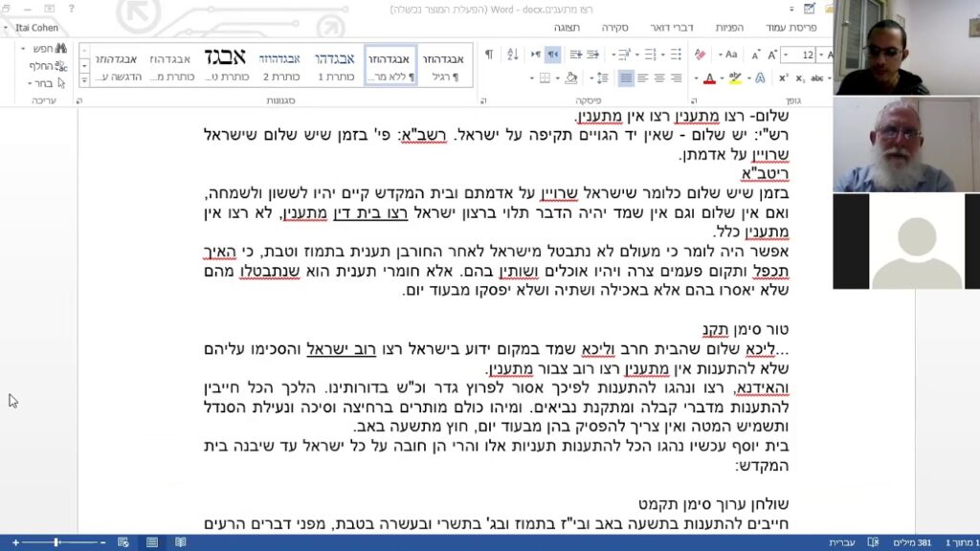The width and height of the screenshot is (980, 551).
Task: Apply the large אבגד title style
Action: click(x=226, y=66)
